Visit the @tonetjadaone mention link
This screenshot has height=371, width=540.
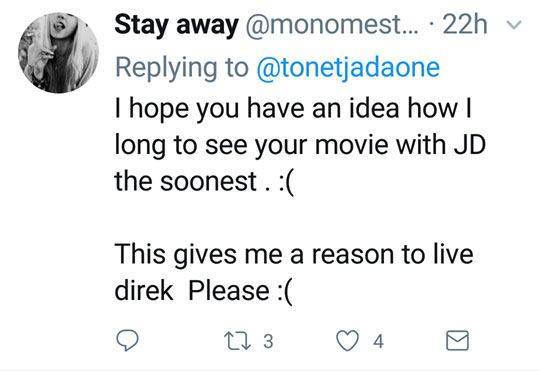pyautogui.click(x=348, y=68)
